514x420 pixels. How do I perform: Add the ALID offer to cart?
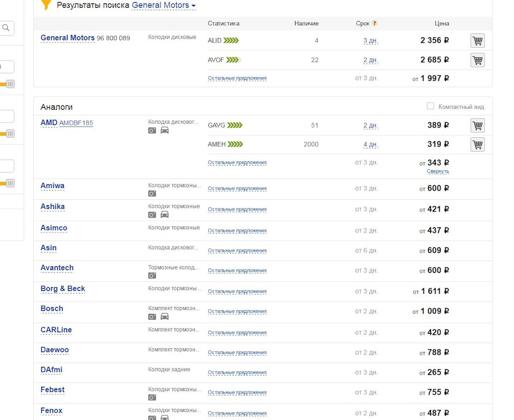[477, 41]
